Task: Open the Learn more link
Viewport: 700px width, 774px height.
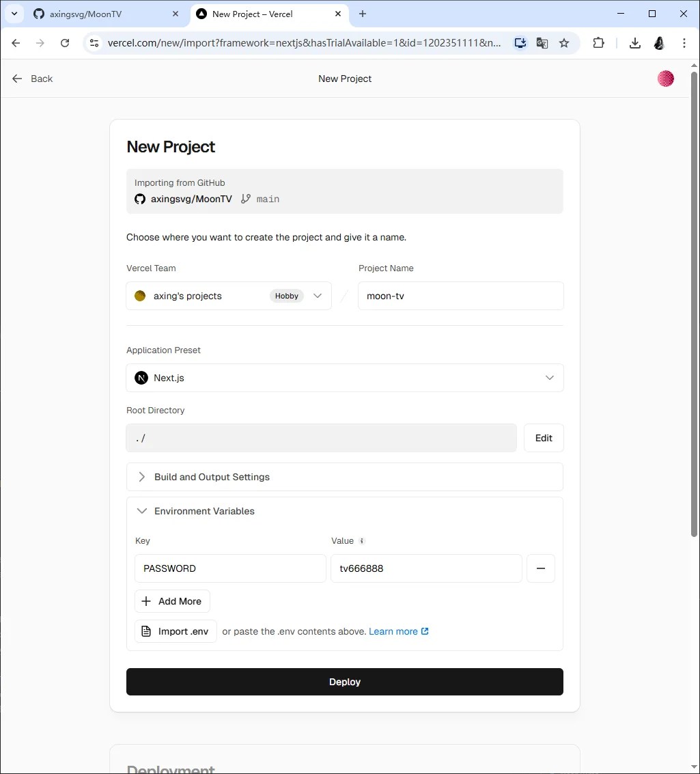Action: pyautogui.click(x=399, y=631)
